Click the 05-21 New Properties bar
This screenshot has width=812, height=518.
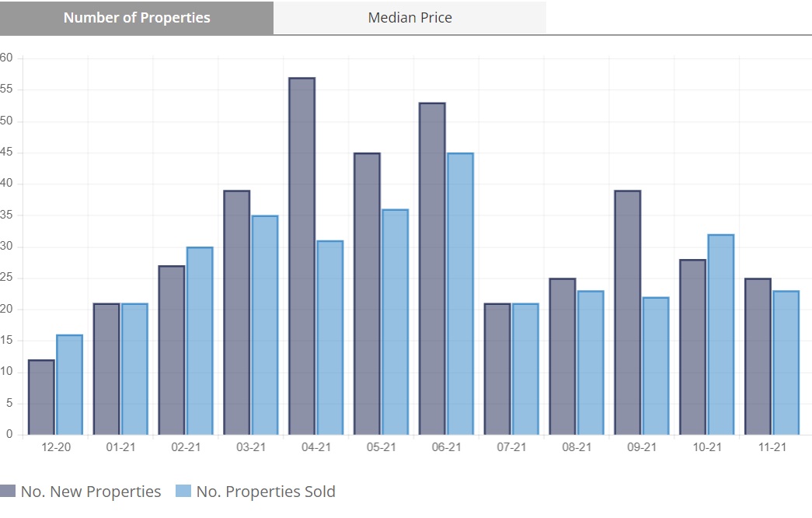(367, 294)
